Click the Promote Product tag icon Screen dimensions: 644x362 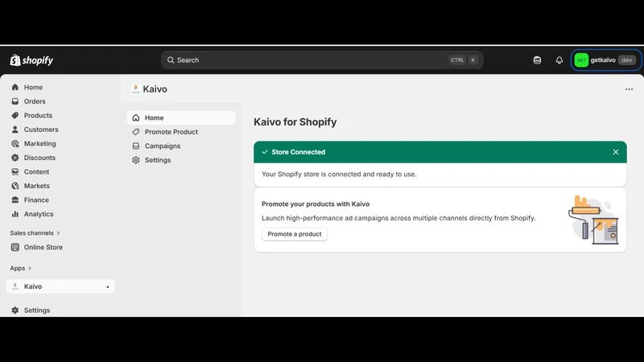tap(136, 132)
